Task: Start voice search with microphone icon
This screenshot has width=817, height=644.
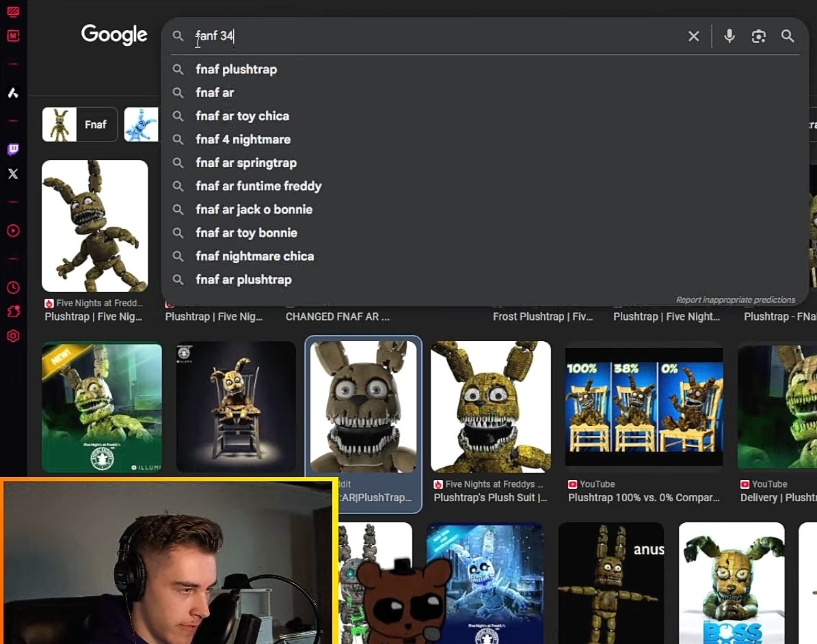Action: pyautogui.click(x=729, y=36)
